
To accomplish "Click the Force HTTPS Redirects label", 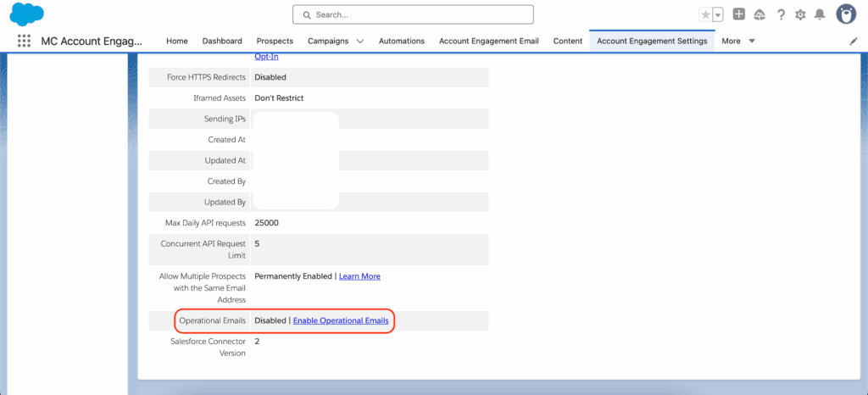I will [206, 77].
